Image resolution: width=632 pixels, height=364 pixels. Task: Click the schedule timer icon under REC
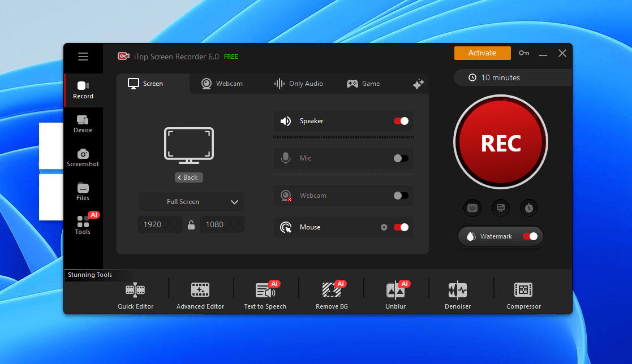coord(529,208)
